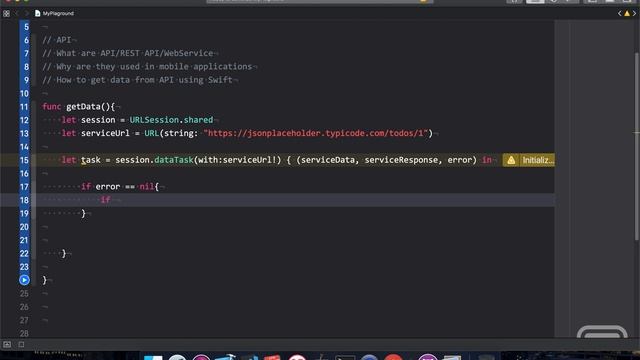Click the square stop button in the bottom bar

tap(21, 344)
